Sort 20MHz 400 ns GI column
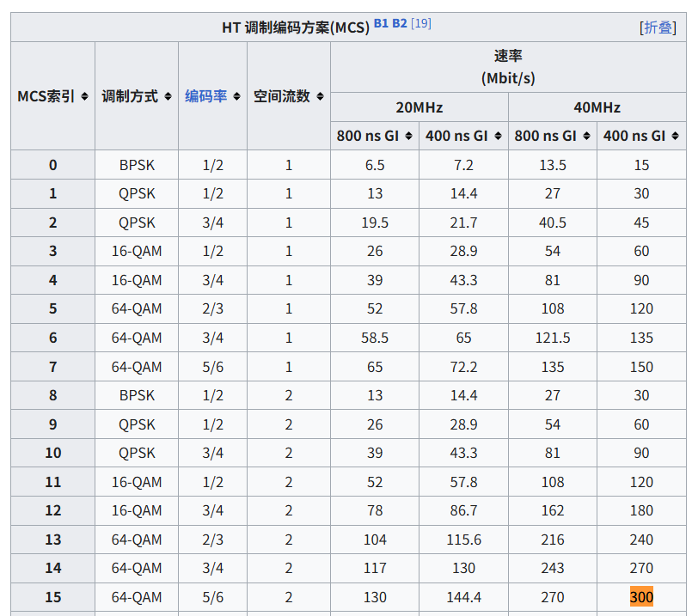 (x=498, y=136)
